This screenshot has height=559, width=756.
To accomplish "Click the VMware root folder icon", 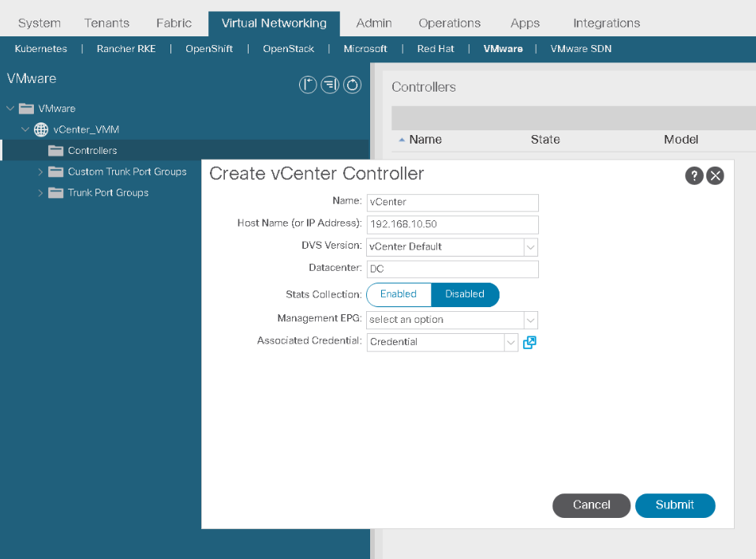I will [x=26, y=108].
